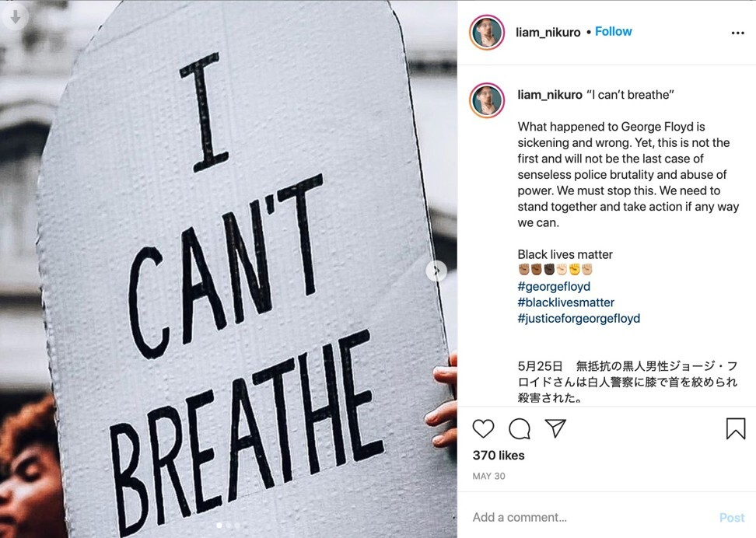Screen dimensions: 756x538
Task: Click the liam_nikuro username in the header
Action: click(548, 33)
